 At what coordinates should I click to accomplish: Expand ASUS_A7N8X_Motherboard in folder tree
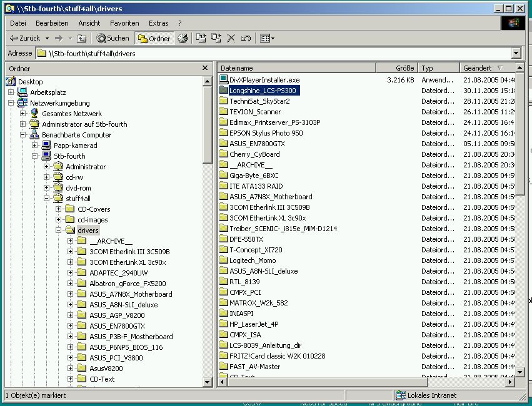tap(71, 294)
